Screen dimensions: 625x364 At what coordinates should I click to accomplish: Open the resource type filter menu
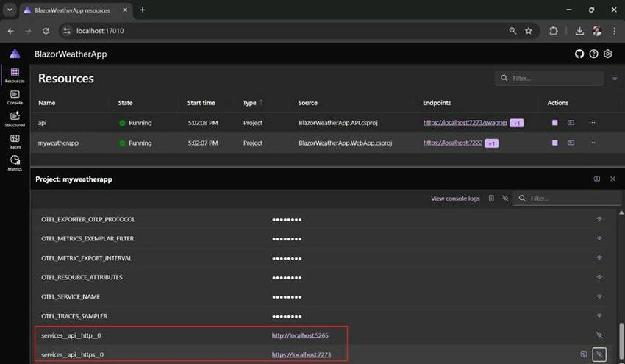615,78
